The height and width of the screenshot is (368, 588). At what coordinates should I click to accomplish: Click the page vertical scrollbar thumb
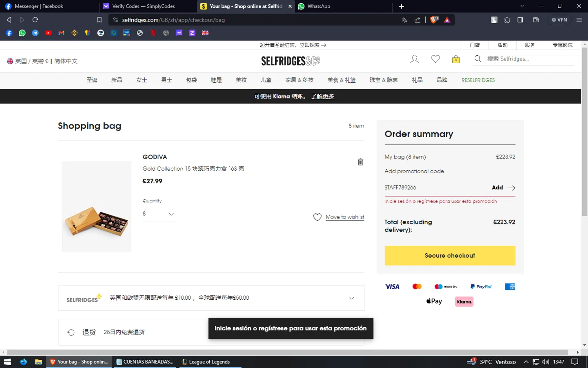coord(584,131)
